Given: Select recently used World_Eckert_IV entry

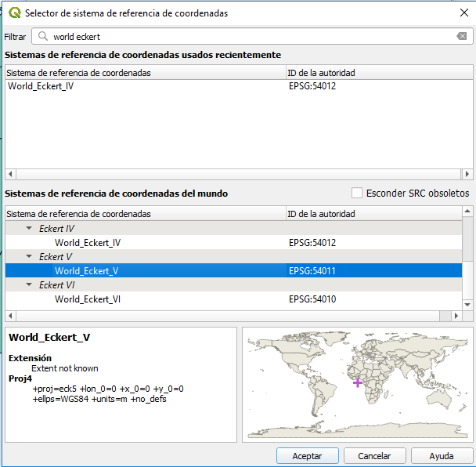Looking at the screenshot, I should [x=41, y=86].
